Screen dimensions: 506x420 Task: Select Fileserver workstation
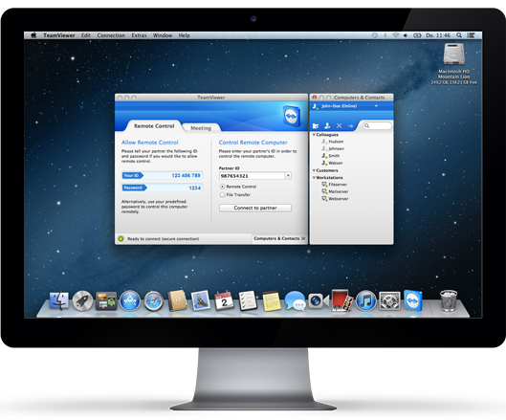click(x=335, y=185)
